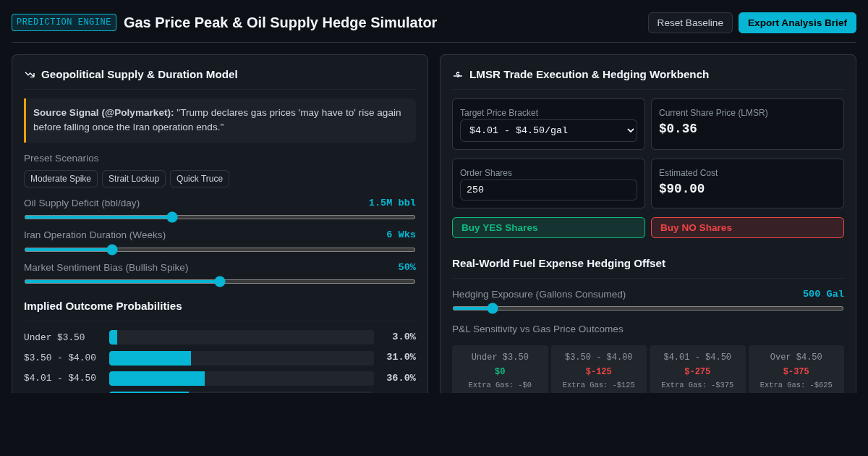Click the 3.0% probability value
This screenshot has height=456, width=868.
tap(404, 337)
